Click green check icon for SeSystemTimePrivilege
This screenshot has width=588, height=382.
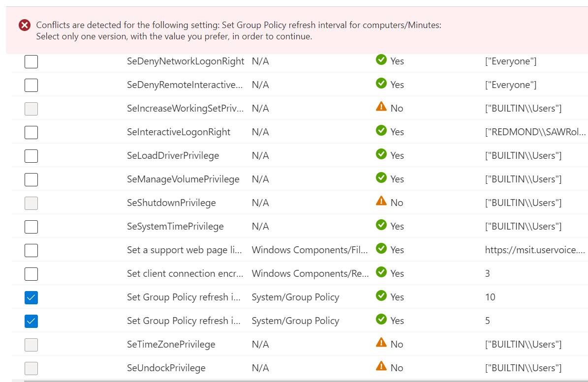tap(381, 225)
